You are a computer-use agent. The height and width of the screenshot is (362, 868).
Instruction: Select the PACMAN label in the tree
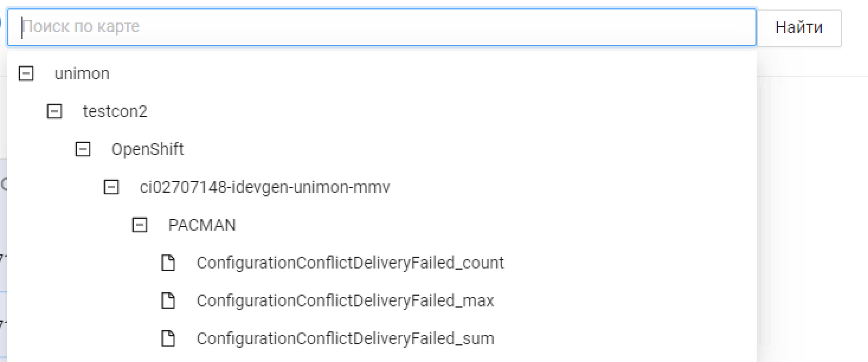click(202, 225)
